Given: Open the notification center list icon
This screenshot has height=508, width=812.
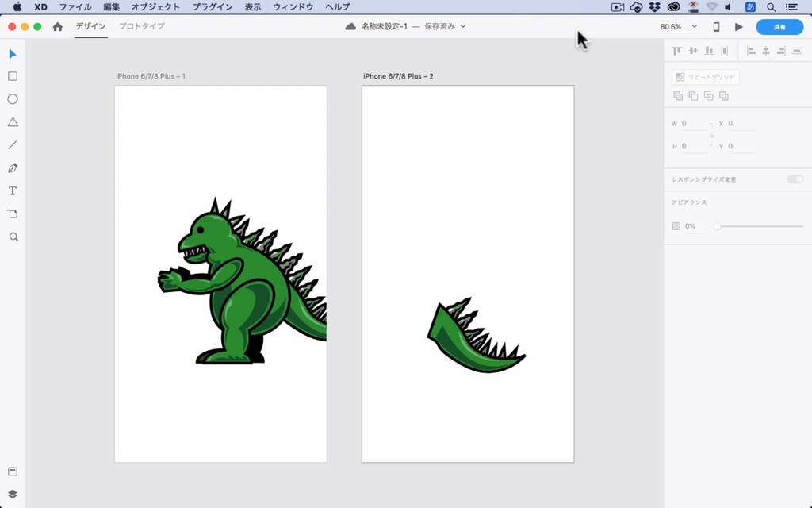Looking at the screenshot, I should [x=792, y=6].
